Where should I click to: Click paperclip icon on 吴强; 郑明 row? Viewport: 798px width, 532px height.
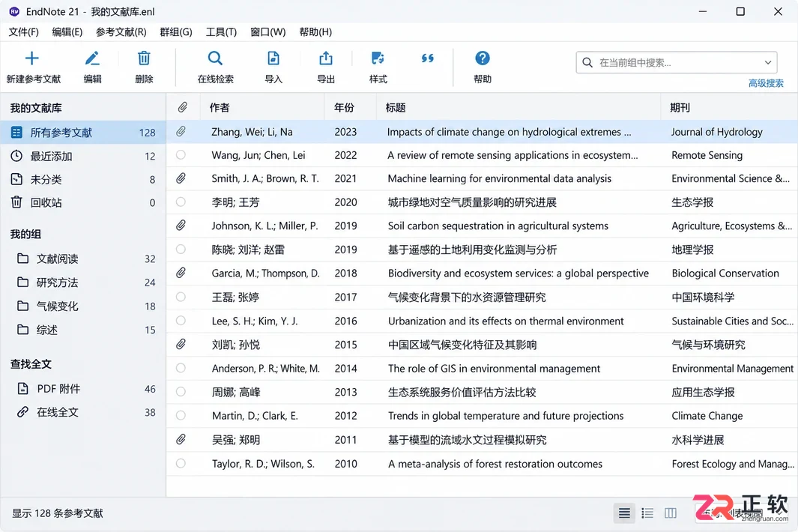(181, 440)
